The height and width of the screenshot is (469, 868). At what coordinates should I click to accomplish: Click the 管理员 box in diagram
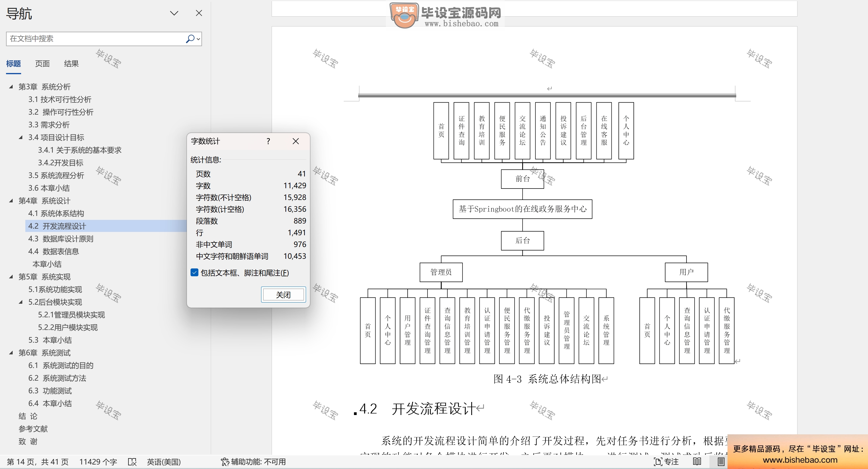click(441, 272)
